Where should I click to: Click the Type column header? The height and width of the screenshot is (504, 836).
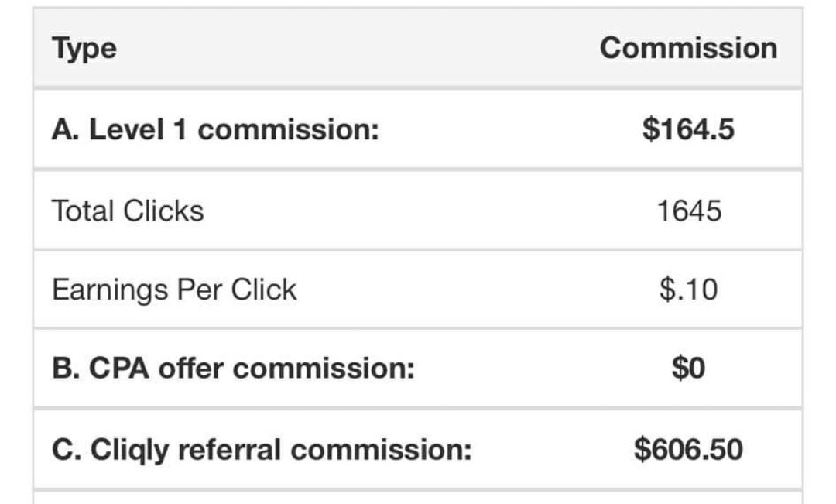pyautogui.click(x=84, y=49)
